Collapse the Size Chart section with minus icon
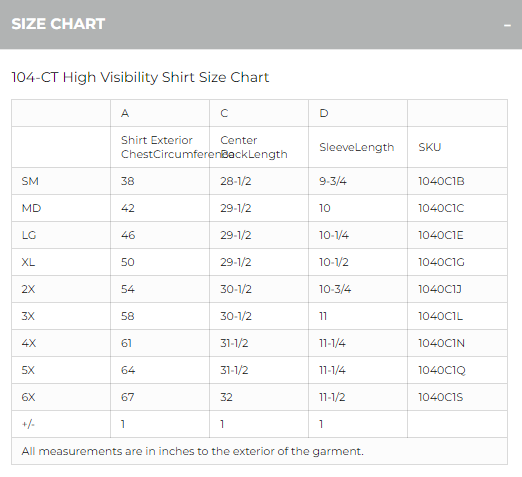 coord(507,25)
